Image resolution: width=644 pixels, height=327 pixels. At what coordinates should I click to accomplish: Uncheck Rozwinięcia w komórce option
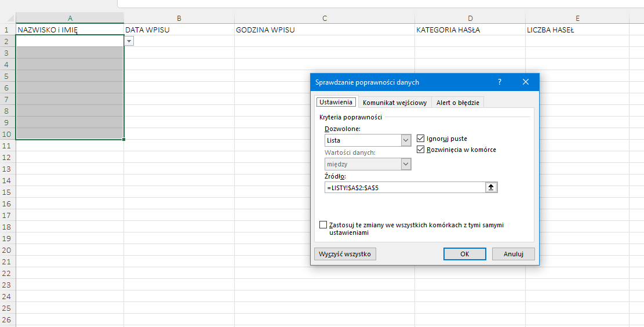[421, 150]
